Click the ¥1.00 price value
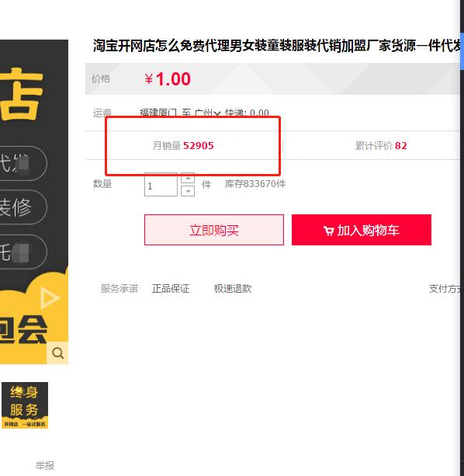464x476 pixels. click(x=168, y=79)
